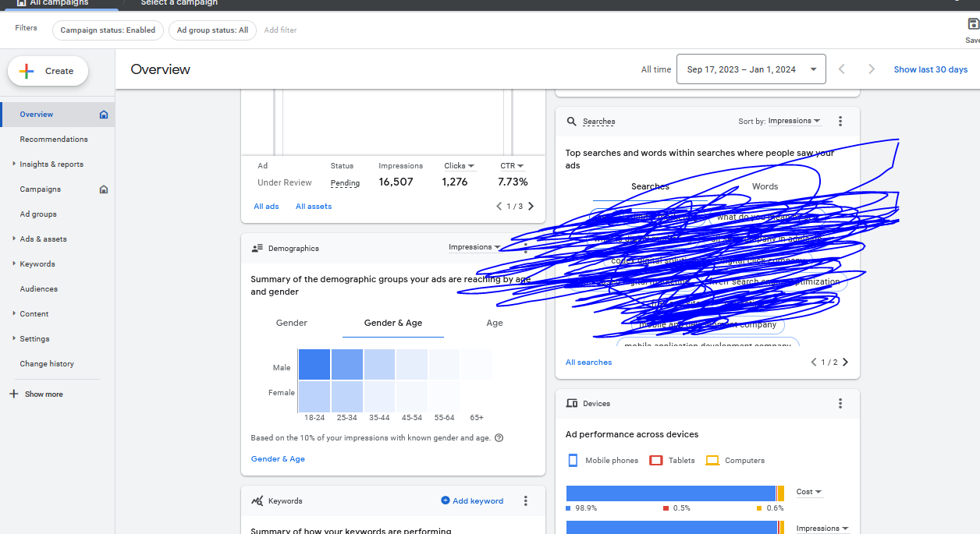Select the Age tab in Demographics
The image size is (980, 534).
coord(495,323)
